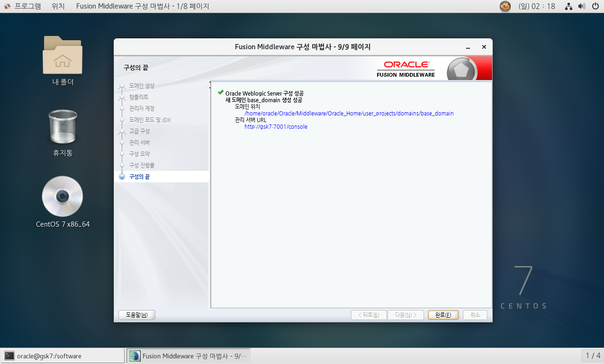Click the '도메인 위치' label
The height and width of the screenshot is (364, 604).
(x=247, y=107)
